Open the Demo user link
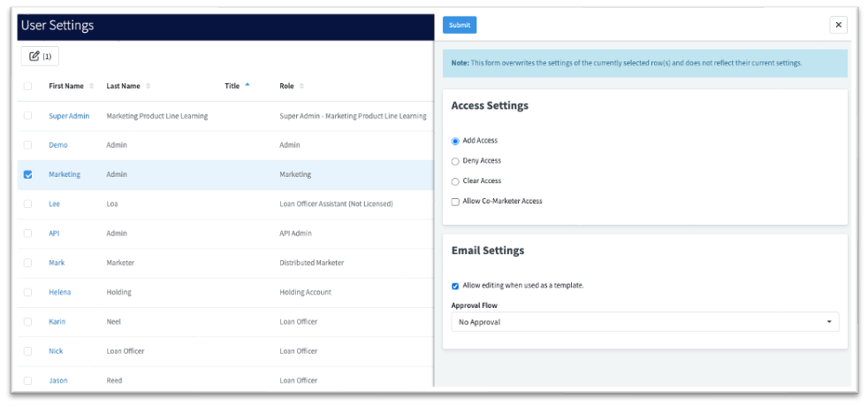 58,144
